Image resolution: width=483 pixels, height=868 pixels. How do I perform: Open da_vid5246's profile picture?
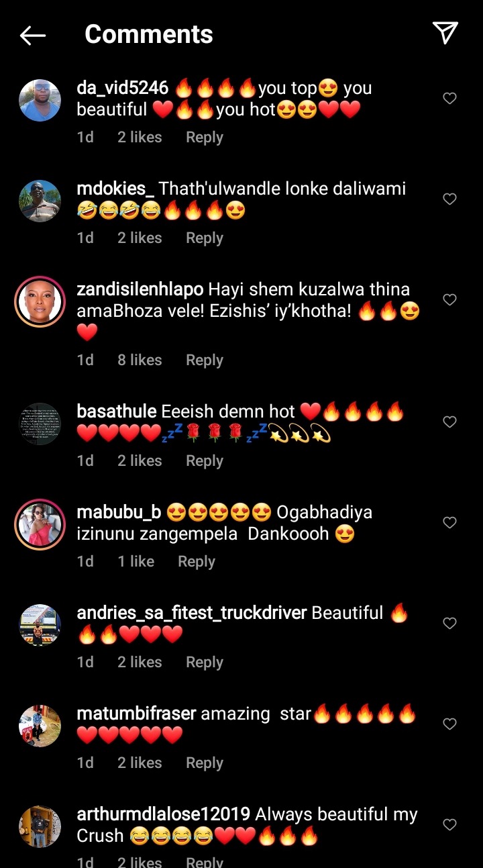pyautogui.click(x=40, y=100)
